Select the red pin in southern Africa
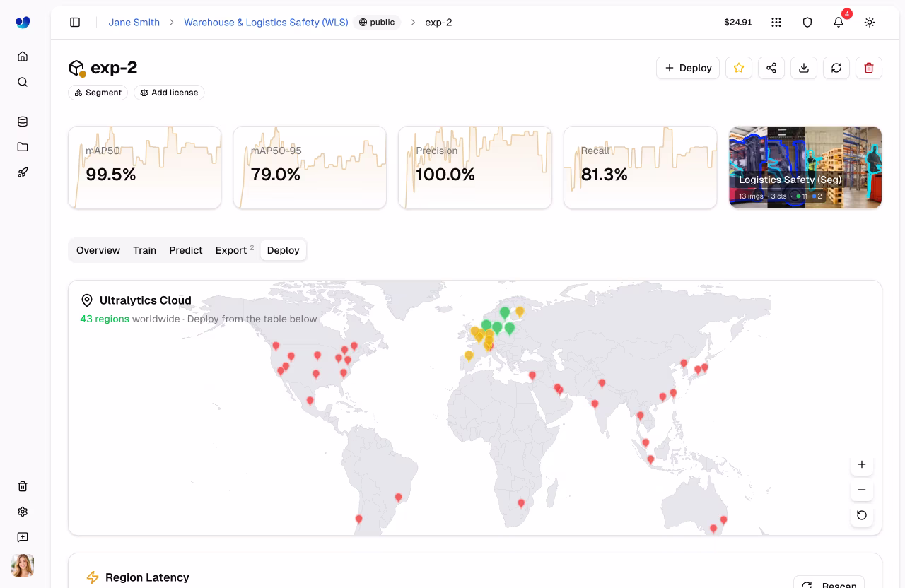Image resolution: width=905 pixels, height=588 pixels. (x=521, y=503)
